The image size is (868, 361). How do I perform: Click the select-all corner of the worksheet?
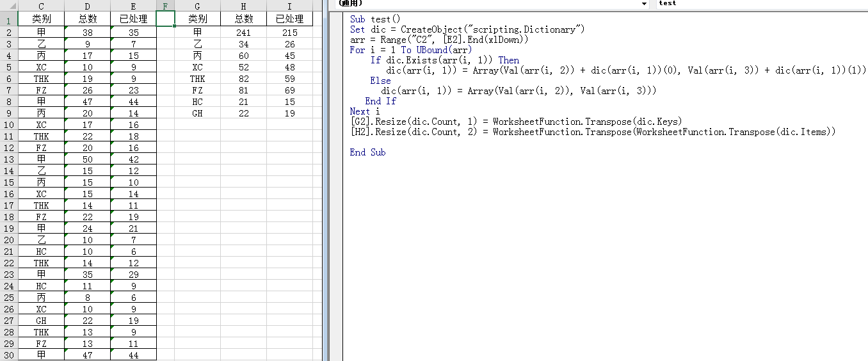9,6
